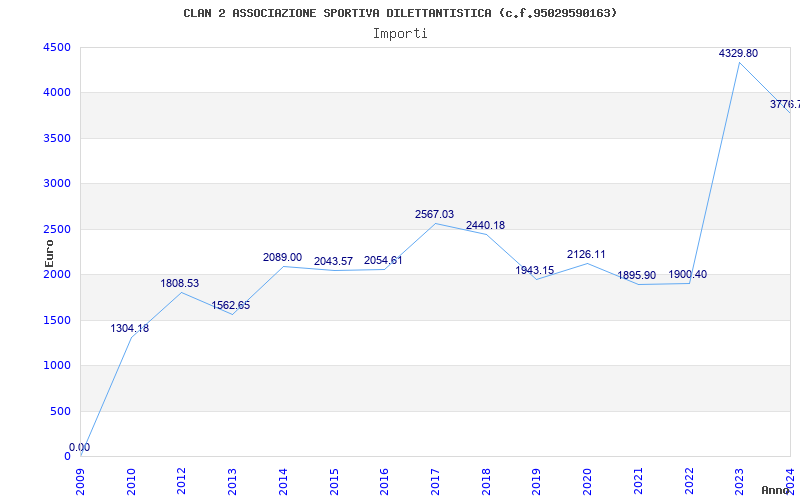Click the 4500 Euro axis value
This screenshot has height=500, width=800.
tap(57, 47)
